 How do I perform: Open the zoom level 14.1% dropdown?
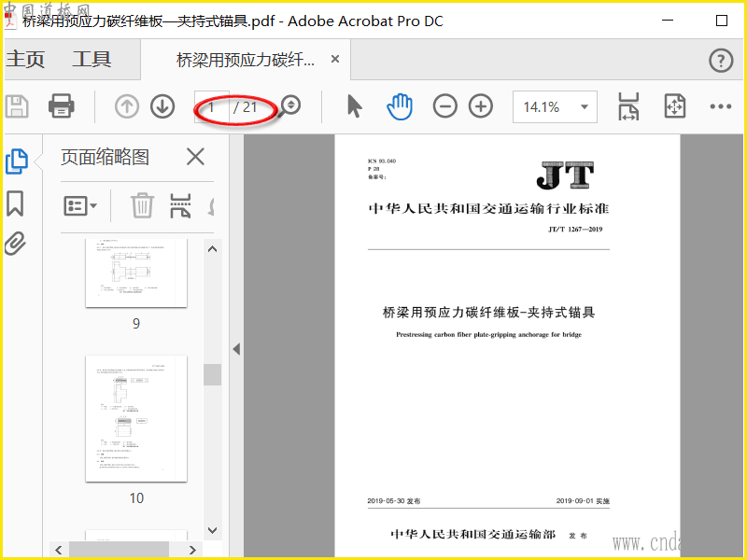click(555, 106)
